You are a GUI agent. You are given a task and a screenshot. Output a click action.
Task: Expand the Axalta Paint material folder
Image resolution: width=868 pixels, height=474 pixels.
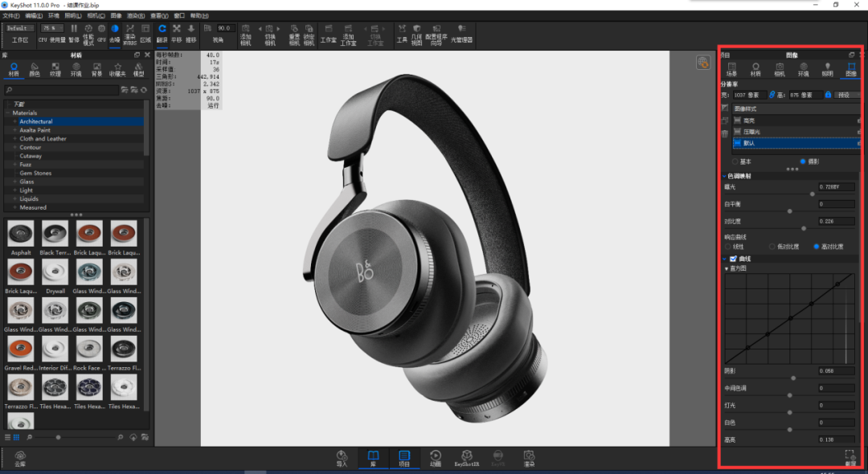point(15,130)
